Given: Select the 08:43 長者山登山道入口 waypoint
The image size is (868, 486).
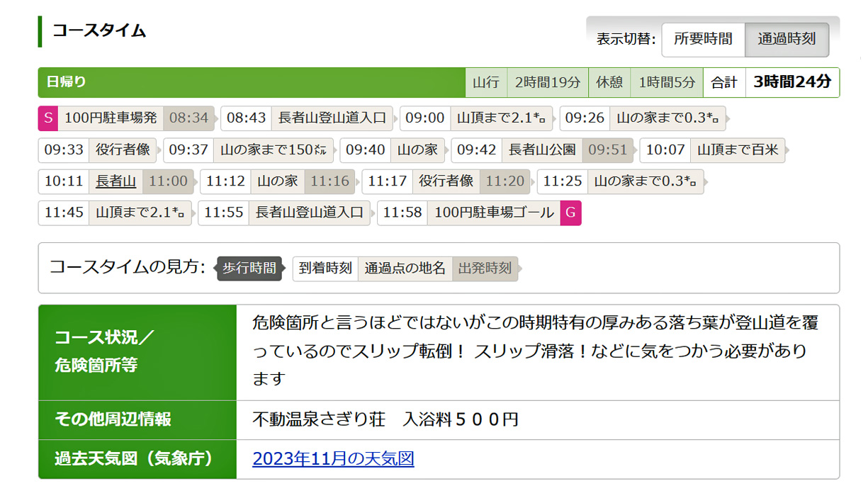Looking at the screenshot, I should click(x=332, y=118).
